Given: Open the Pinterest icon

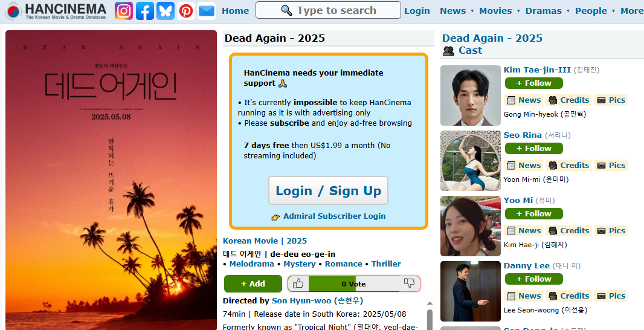Looking at the screenshot, I should pos(186,11).
